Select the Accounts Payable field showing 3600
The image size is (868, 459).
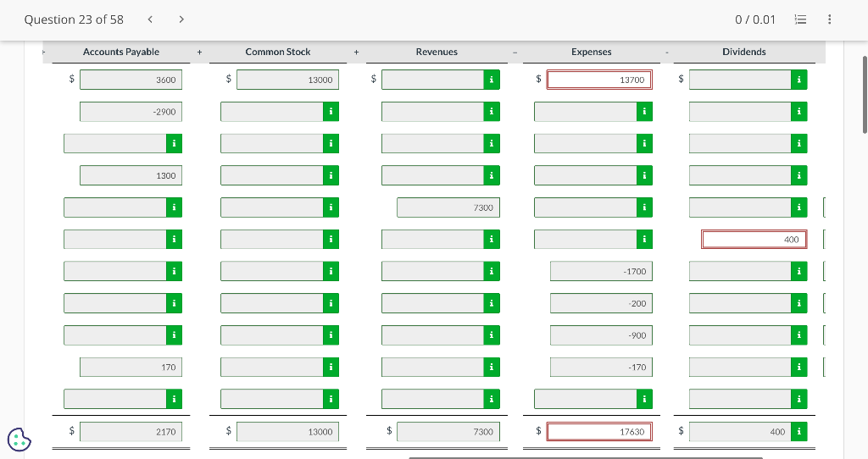[131, 80]
